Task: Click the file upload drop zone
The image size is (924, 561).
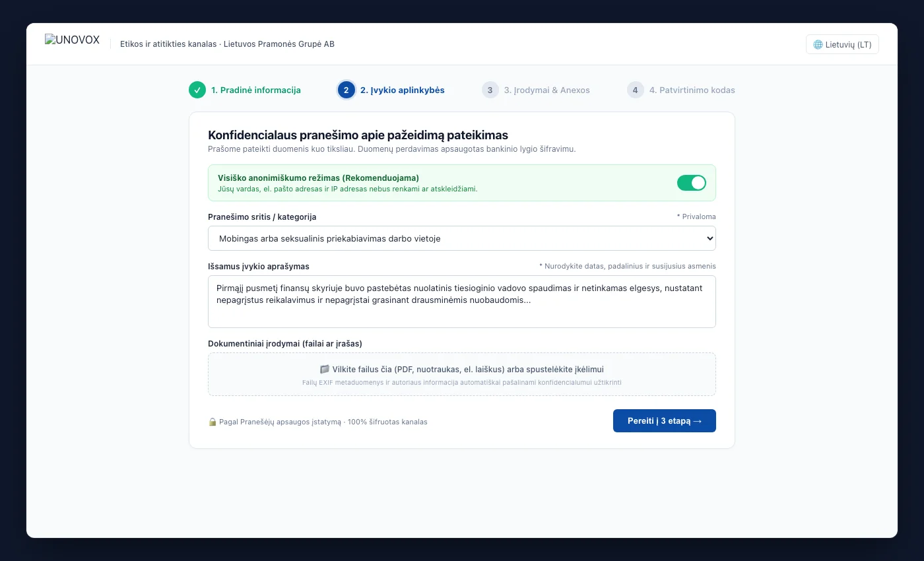Action: pos(462,374)
